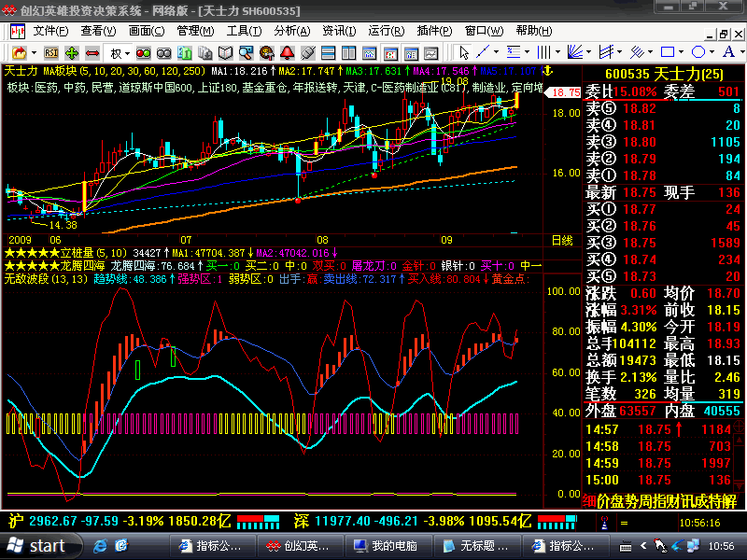Image resolution: width=747 pixels, height=560 pixels.
Task: Expand the trend line tool options
Action: [496, 52]
